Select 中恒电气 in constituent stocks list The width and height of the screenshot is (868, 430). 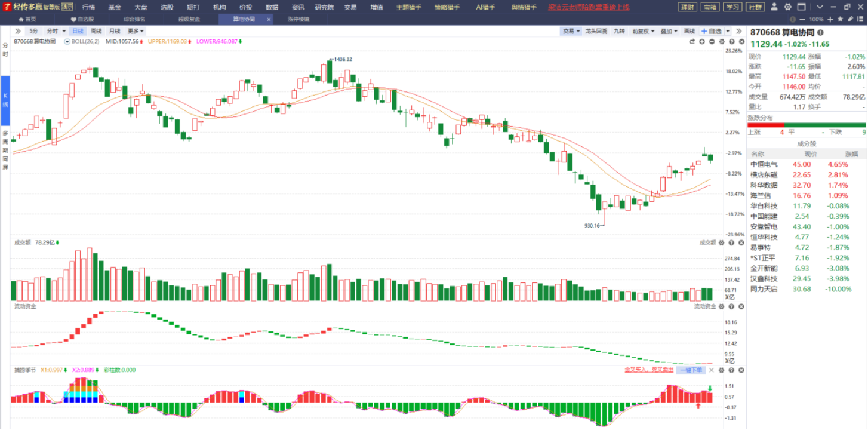807,164
